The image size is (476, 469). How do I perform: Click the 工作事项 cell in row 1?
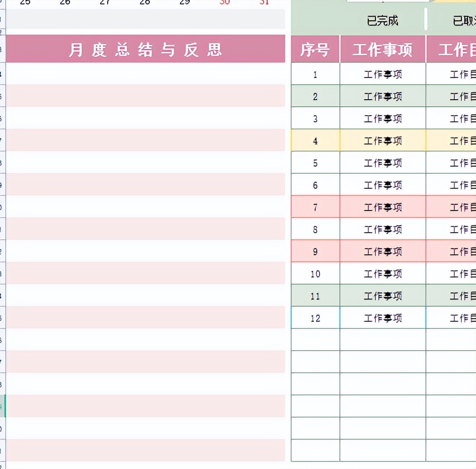(382, 74)
